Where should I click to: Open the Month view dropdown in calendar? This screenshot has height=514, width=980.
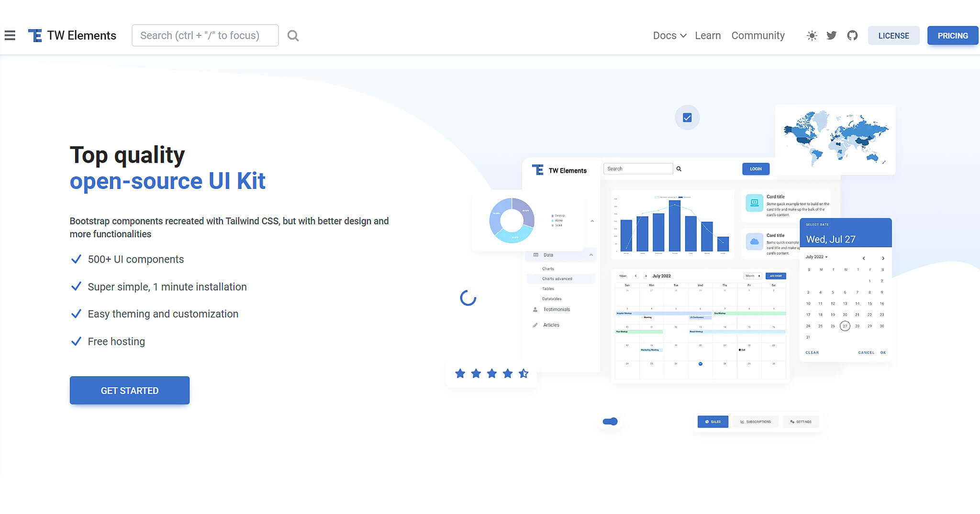coord(753,276)
